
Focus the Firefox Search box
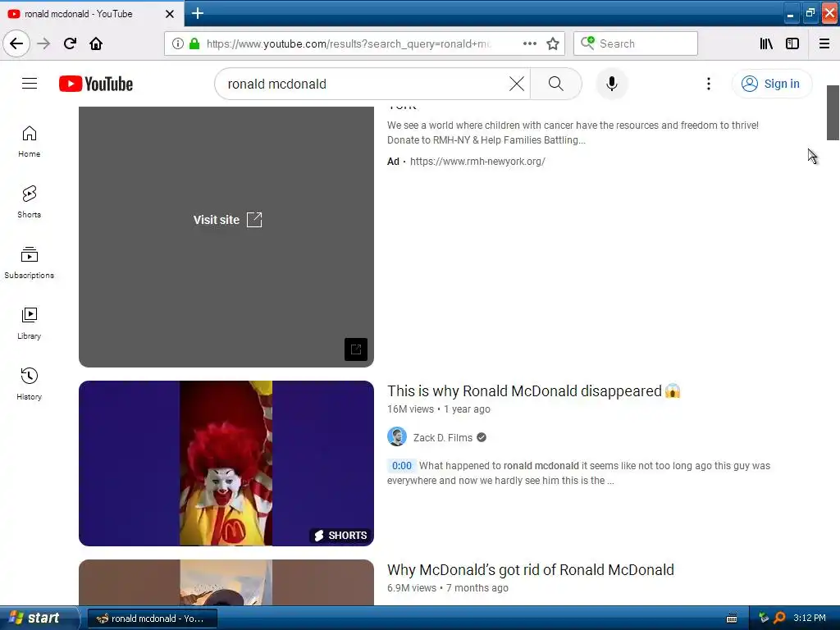(636, 43)
